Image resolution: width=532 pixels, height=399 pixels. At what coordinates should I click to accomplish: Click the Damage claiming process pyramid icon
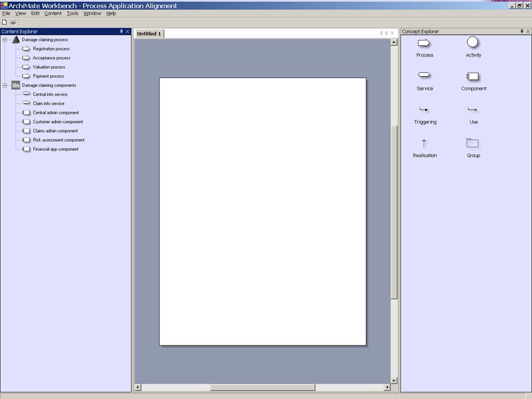(x=16, y=40)
